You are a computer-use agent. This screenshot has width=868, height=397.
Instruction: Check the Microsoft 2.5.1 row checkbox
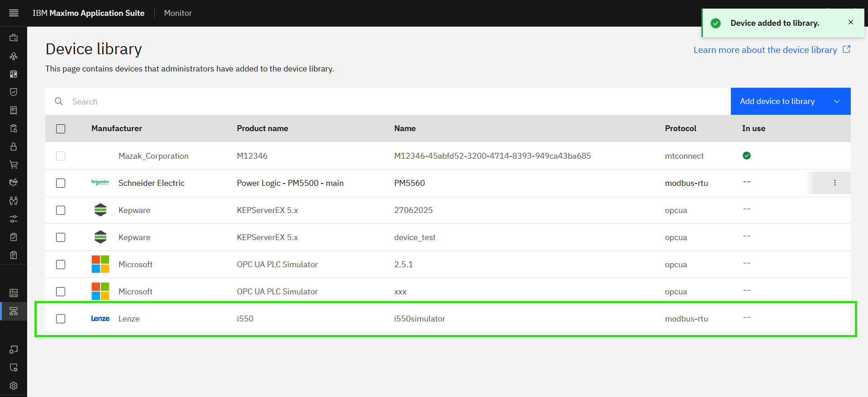pos(61,265)
